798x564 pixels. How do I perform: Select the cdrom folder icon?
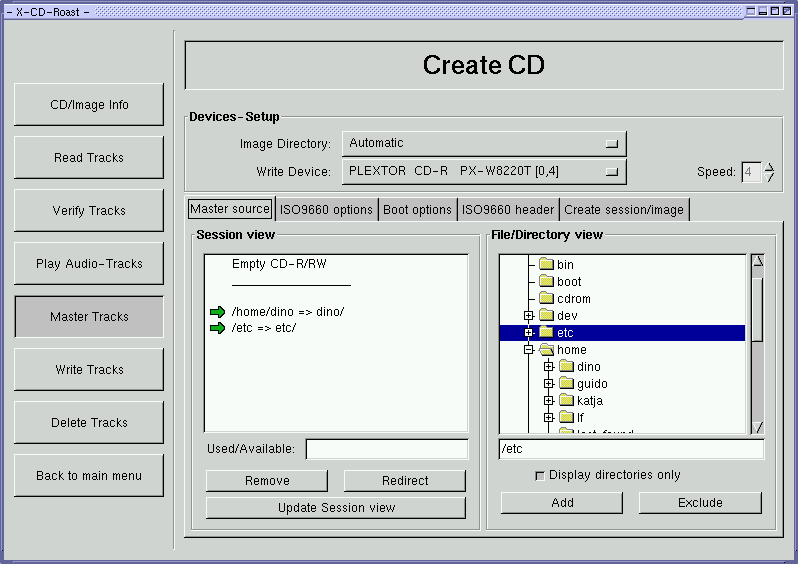coord(546,299)
